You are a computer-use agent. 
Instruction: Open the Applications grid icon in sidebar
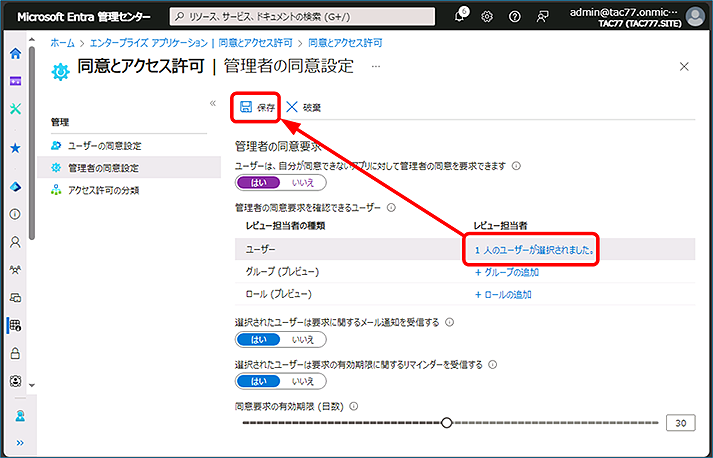click(15, 326)
